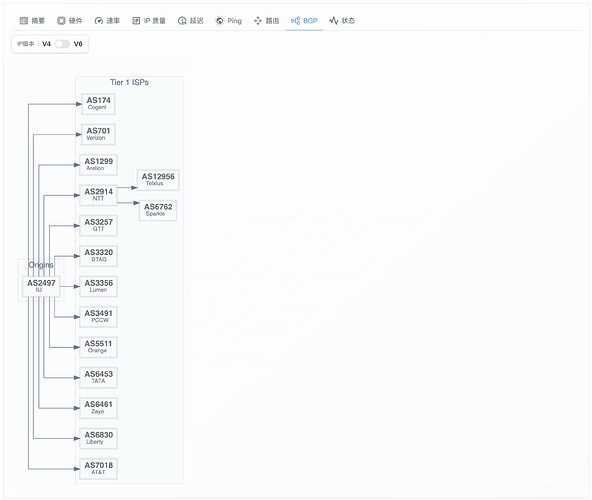Click the AS3356 Lumen node
The width and height of the screenshot is (592, 500).
pos(99,286)
